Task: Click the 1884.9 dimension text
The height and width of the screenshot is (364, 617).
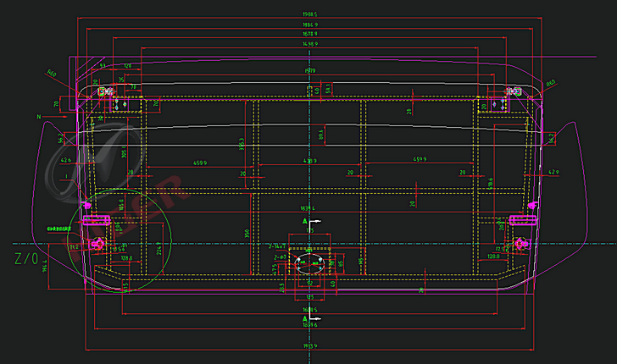Action: [310, 25]
